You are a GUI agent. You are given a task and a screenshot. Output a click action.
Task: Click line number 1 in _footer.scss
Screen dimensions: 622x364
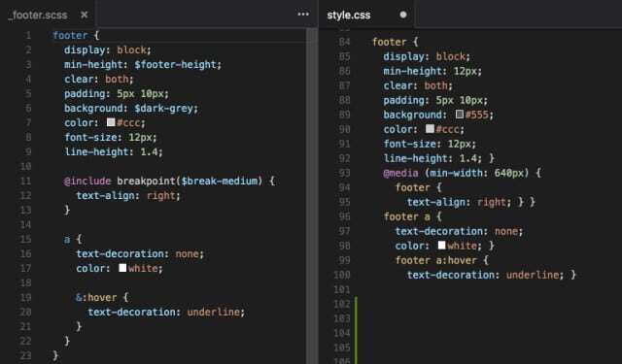[x=28, y=36]
